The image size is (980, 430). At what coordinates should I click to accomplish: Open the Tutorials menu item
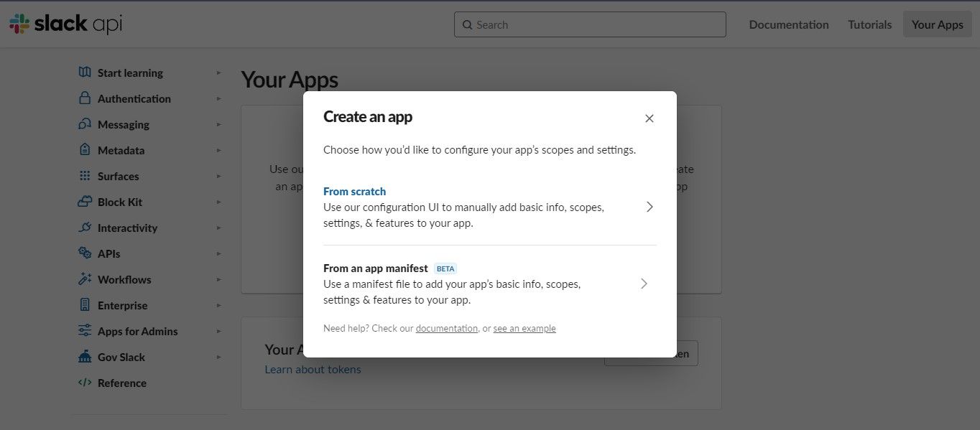point(869,24)
